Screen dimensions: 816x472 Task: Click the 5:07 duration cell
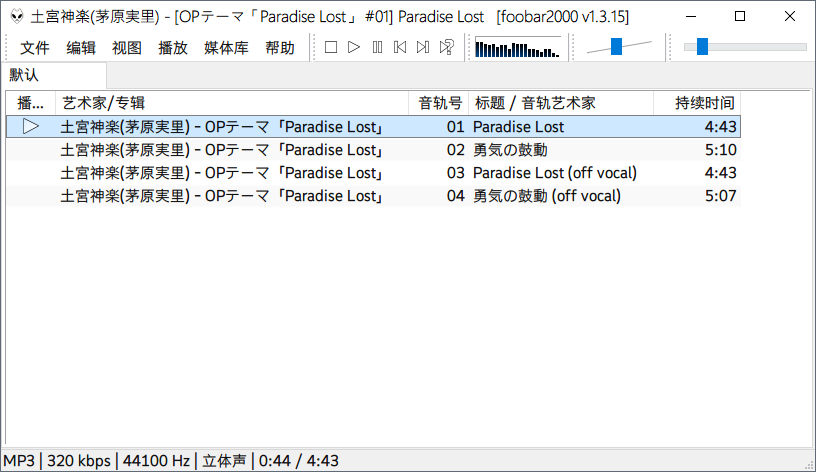pyautogui.click(x=720, y=196)
